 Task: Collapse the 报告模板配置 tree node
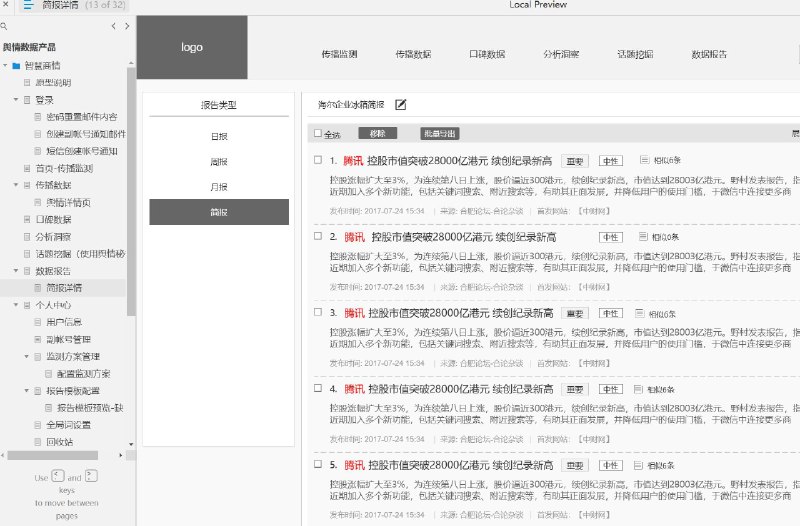pyautogui.click(x=27, y=390)
